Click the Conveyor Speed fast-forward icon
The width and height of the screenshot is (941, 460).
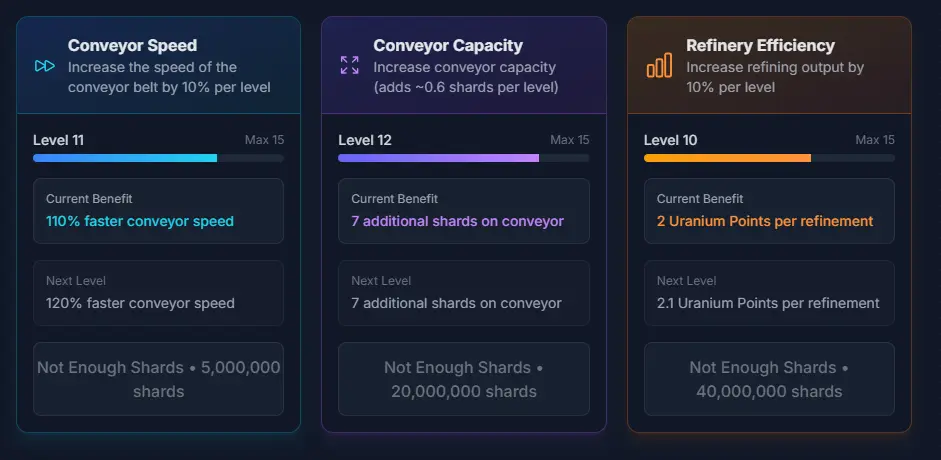45,66
